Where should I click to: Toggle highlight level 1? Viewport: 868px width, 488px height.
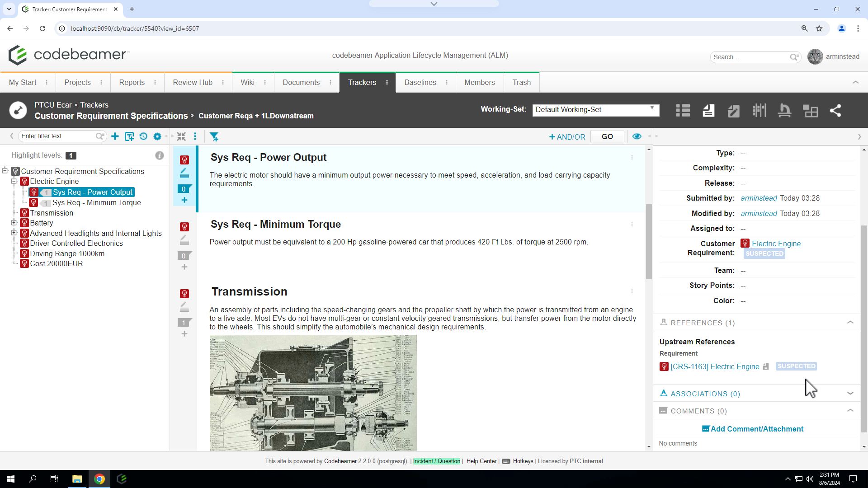71,155
